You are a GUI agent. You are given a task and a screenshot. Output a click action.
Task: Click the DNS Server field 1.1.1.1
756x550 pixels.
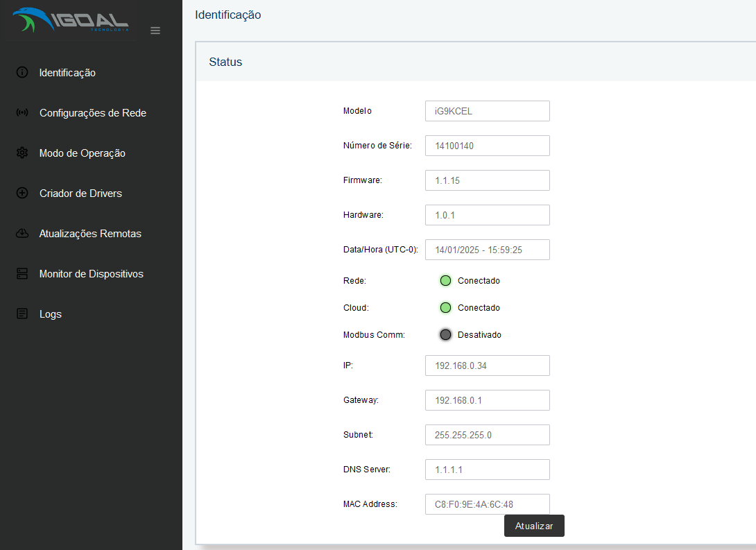488,470
